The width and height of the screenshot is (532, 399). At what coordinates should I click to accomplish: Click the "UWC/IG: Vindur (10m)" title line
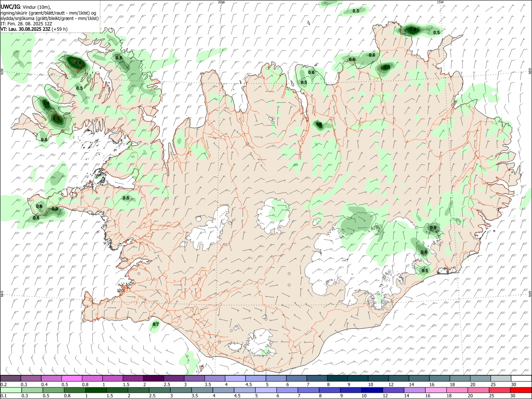(x=26, y=7)
